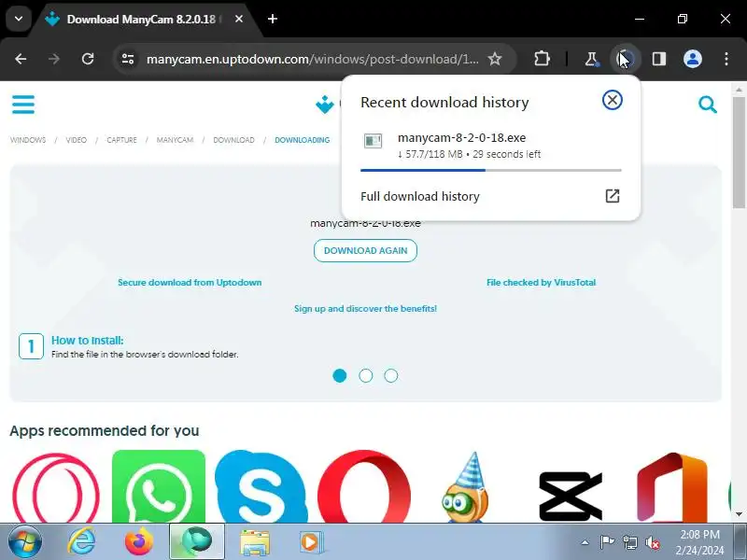Click the exe file icon in downloads
Viewport: 747px width, 560px height.
pos(373,141)
